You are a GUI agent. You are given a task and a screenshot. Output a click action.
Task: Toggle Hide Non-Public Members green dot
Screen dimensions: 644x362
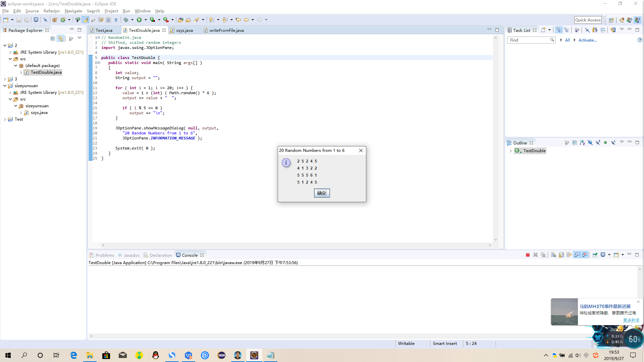point(605,142)
